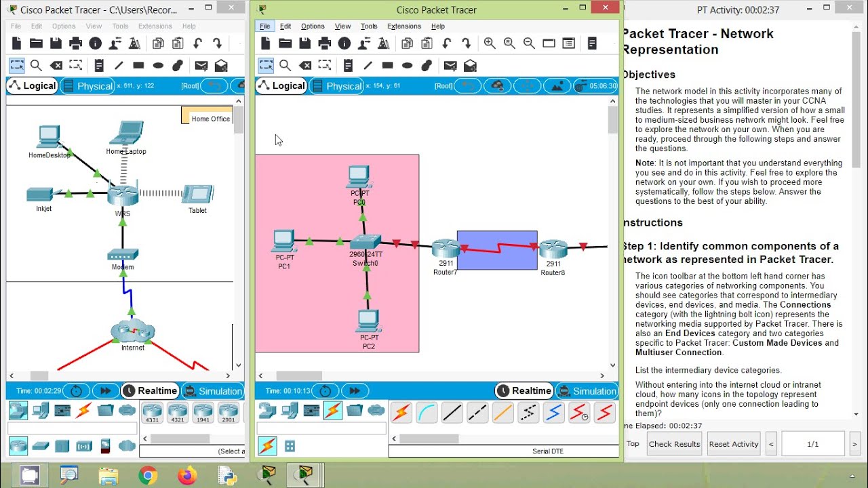Open Firefox from Windows taskbar
The image size is (868, 488).
187,476
